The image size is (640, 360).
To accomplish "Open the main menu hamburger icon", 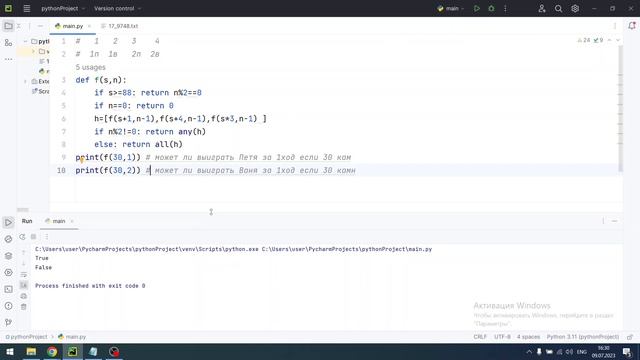I will coord(27,8).
